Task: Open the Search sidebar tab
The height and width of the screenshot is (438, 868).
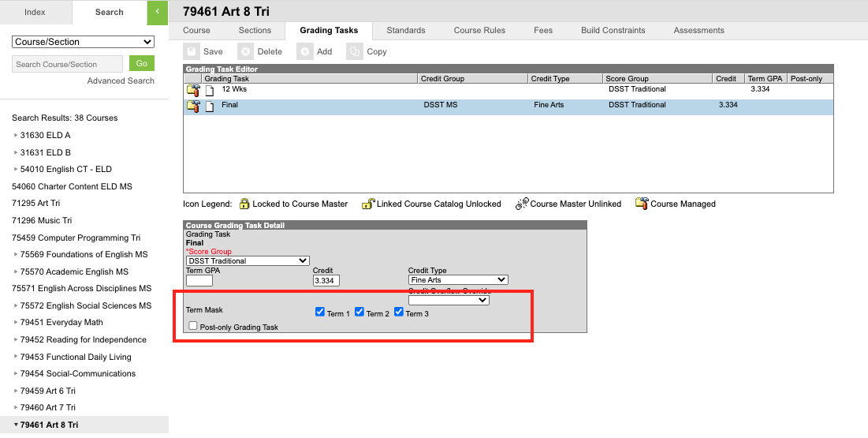Action: (x=109, y=12)
